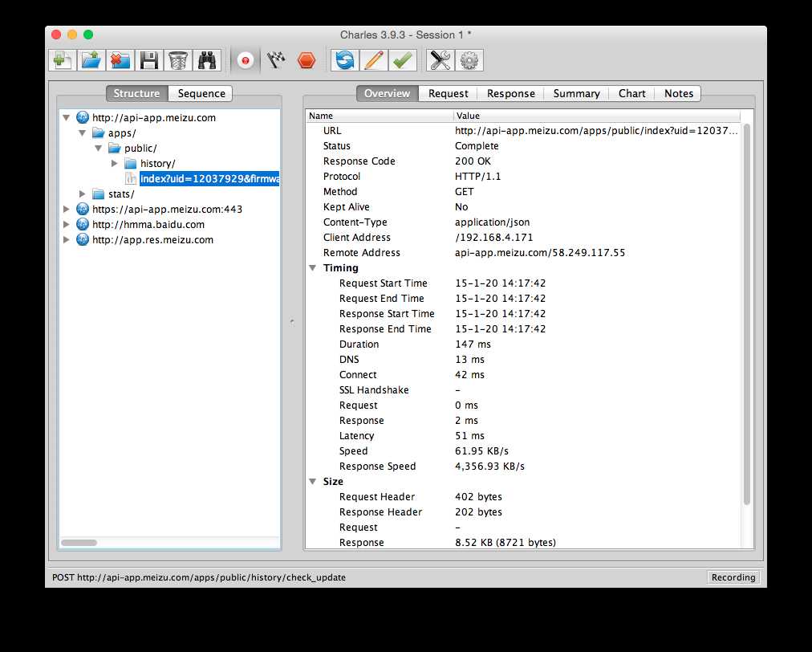Viewport: 812px width, 652px height.
Task: Click the public/ folder icon
Action: coord(115,149)
